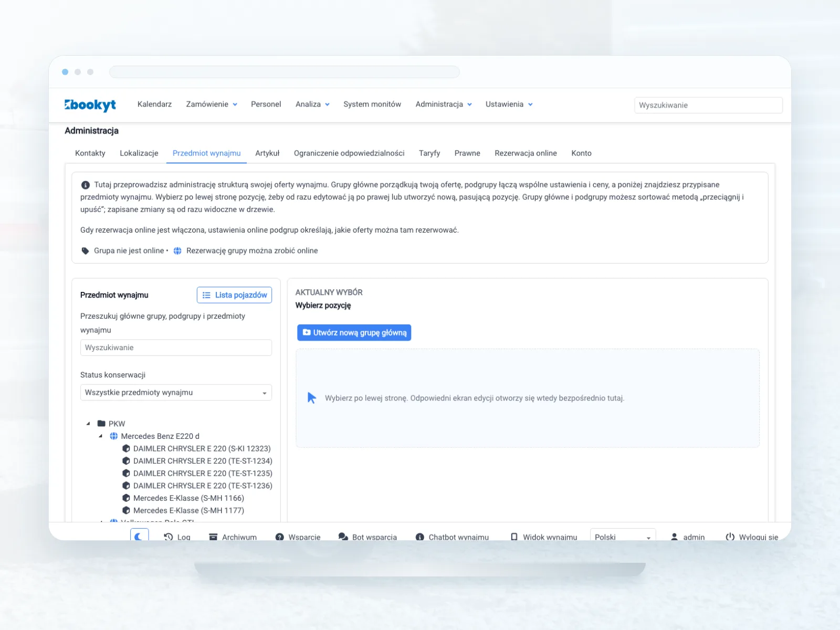This screenshot has width=840, height=630.
Task: Open Kalendarz in the navigation bar
Action: [154, 104]
